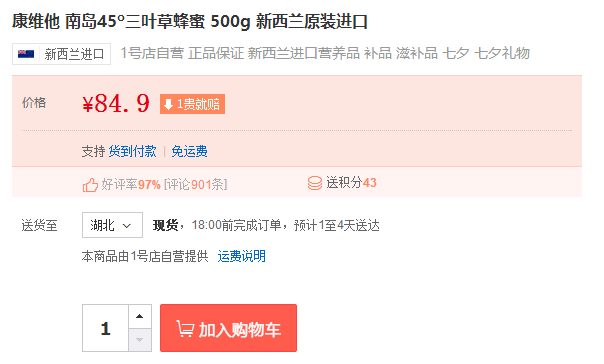
Task: Increase quantity with the up arrow
Action: point(139,316)
